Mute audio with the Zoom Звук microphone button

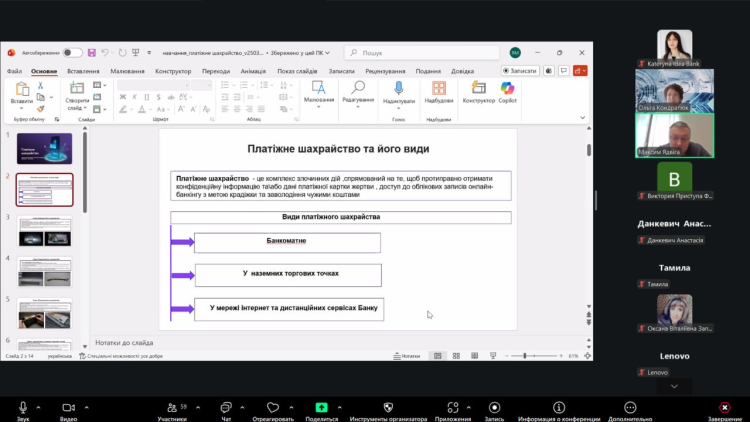pyautogui.click(x=23, y=406)
